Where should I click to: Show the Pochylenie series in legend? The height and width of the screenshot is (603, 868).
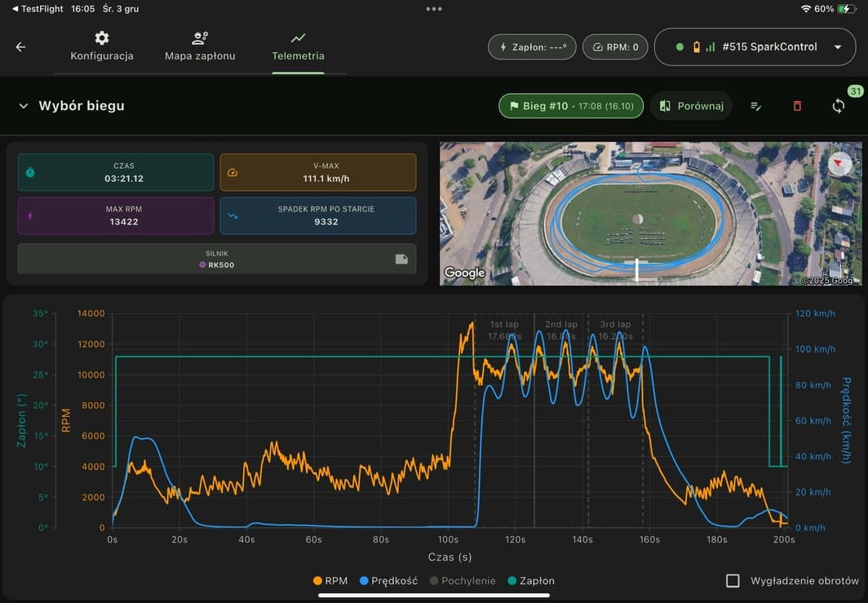(462, 581)
